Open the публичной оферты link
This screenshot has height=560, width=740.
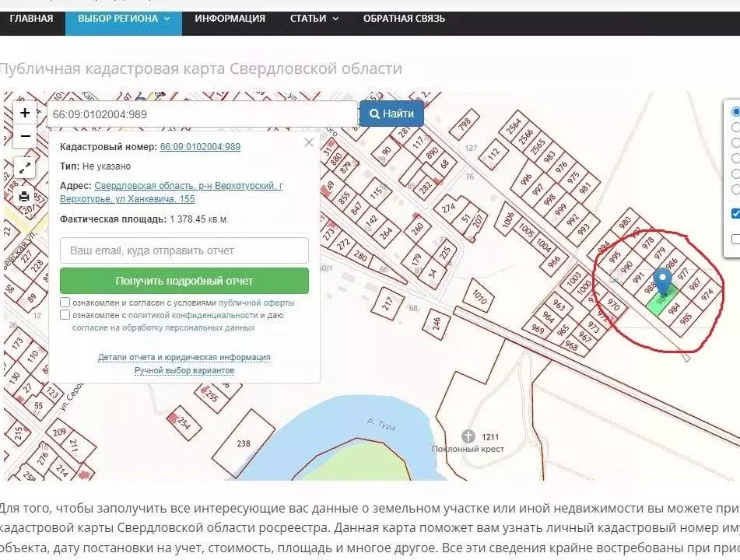(x=256, y=303)
